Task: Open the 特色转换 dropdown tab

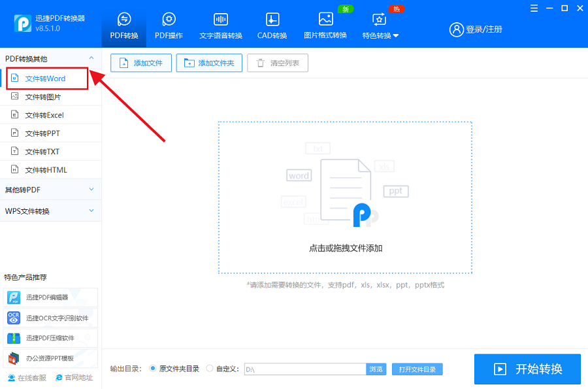Action: click(380, 25)
